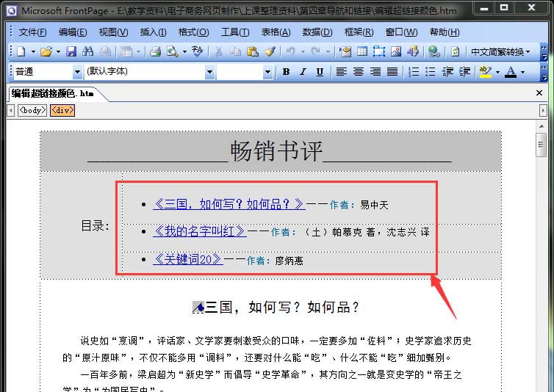
Task: Select the Format Painter brush icon
Action: 270,52
